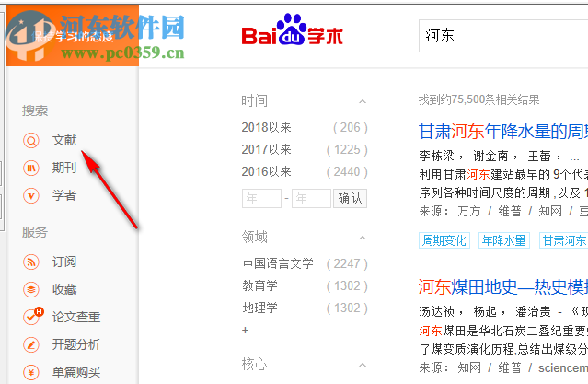Collapse the 时间 filter section
The image size is (588, 384).
point(363,101)
